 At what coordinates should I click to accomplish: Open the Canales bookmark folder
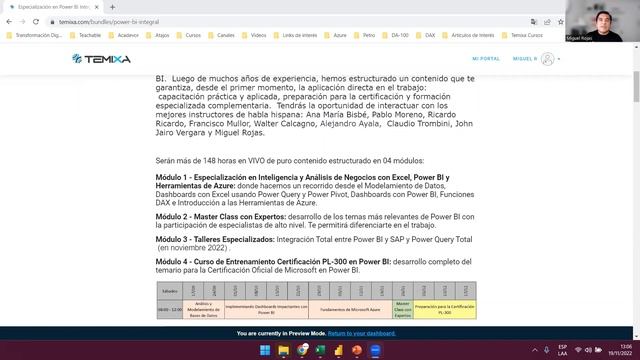[x=221, y=36]
